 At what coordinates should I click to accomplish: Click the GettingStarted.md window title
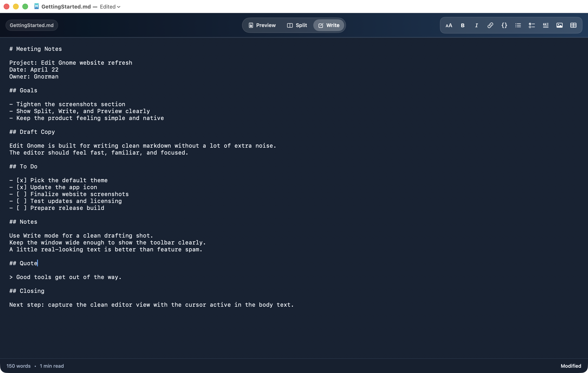(66, 7)
